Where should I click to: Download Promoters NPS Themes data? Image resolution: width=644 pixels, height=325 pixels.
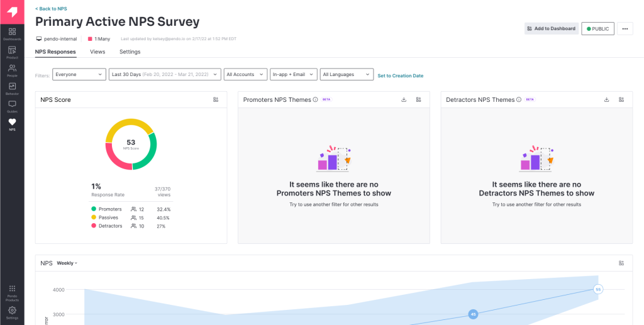point(404,99)
